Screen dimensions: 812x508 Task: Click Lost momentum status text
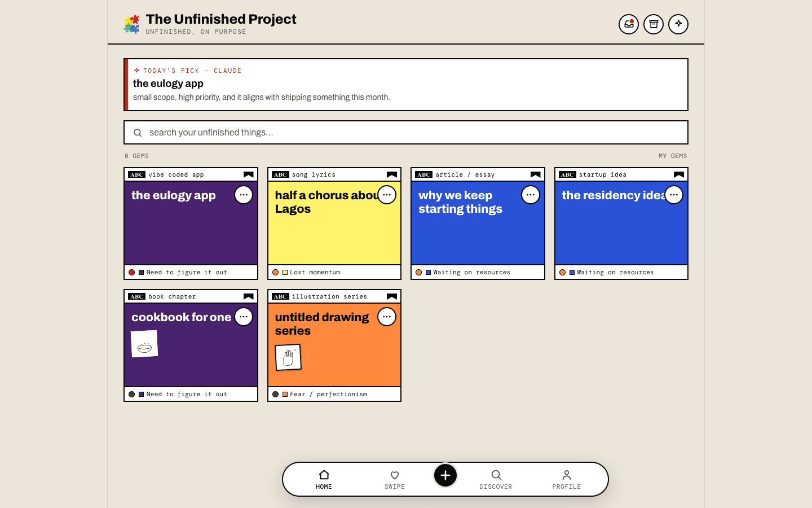click(315, 273)
